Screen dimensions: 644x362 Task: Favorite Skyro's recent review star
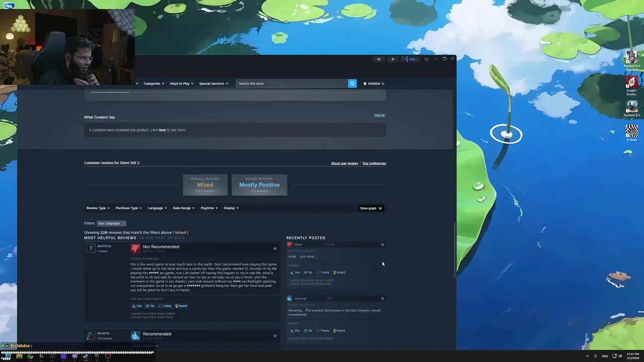[x=382, y=244]
